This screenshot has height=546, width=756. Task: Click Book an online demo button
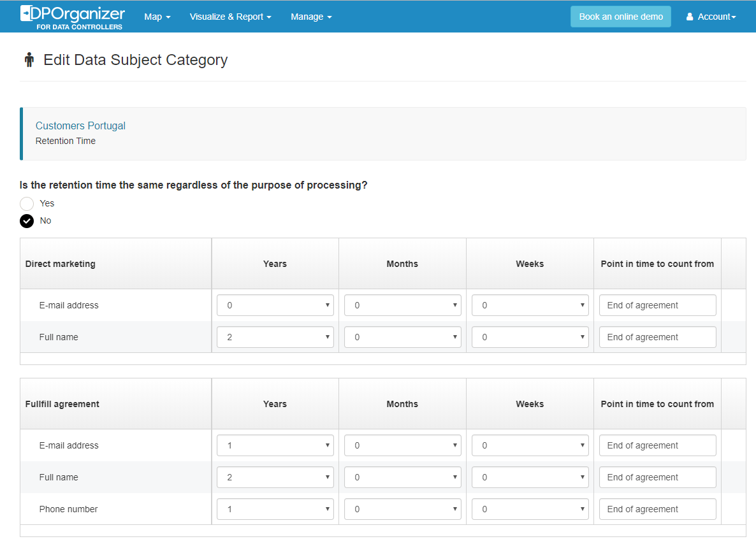[x=620, y=17]
